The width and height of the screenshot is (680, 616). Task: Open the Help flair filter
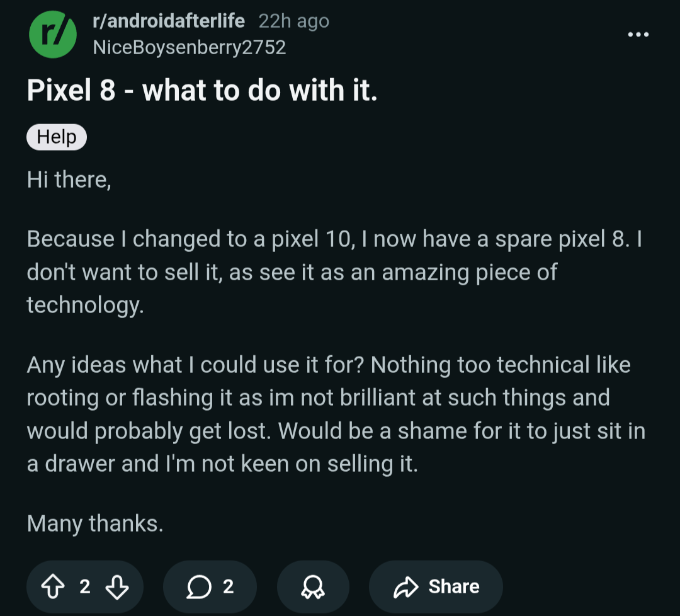click(x=56, y=137)
